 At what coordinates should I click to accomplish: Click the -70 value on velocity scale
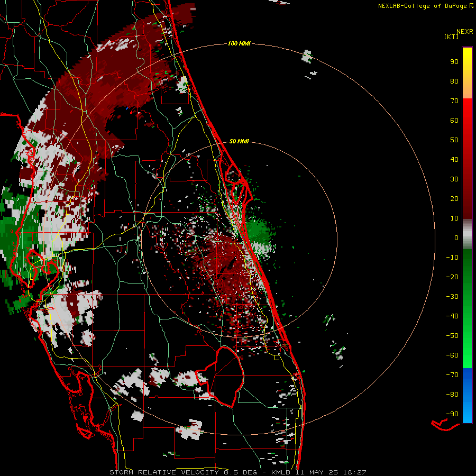tap(452, 375)
